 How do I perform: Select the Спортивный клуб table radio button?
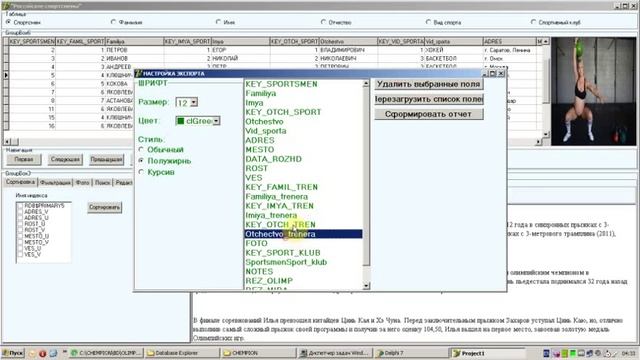point(533,22)
